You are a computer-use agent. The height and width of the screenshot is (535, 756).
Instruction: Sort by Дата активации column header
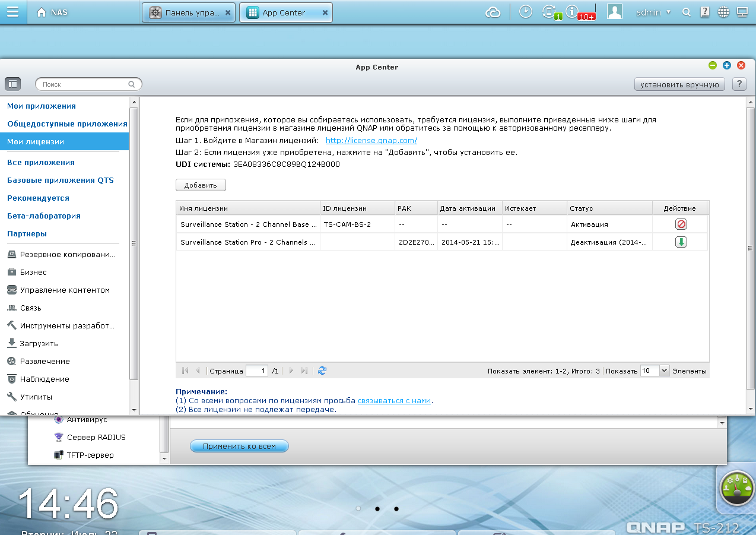[469, 208]
